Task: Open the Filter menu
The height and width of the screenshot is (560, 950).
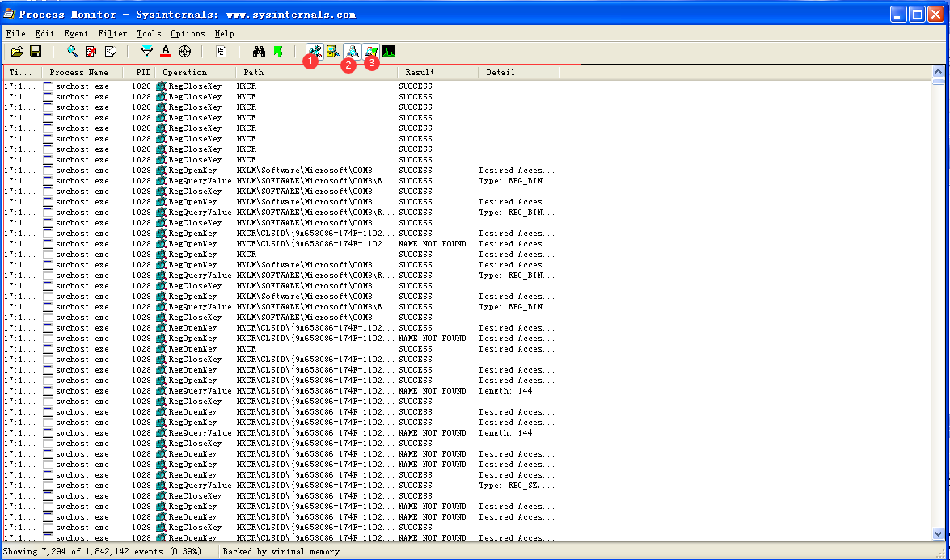Action: pos(112,33)
